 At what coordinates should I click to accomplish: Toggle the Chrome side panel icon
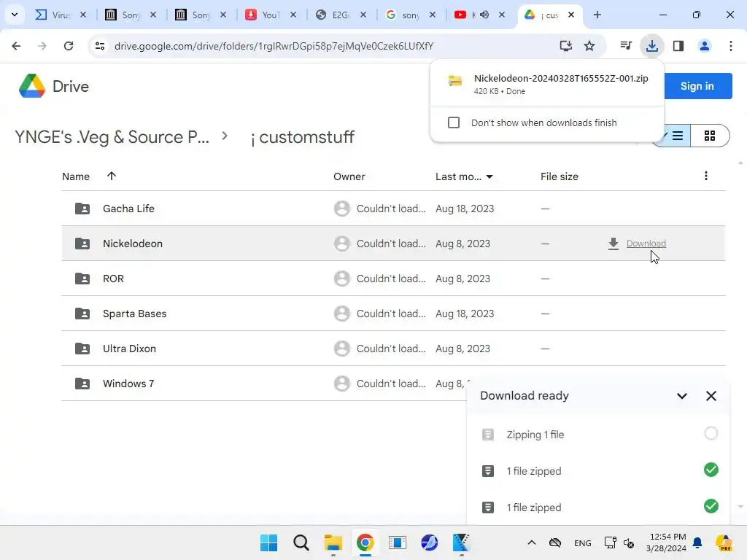click(x=678, y=46)
